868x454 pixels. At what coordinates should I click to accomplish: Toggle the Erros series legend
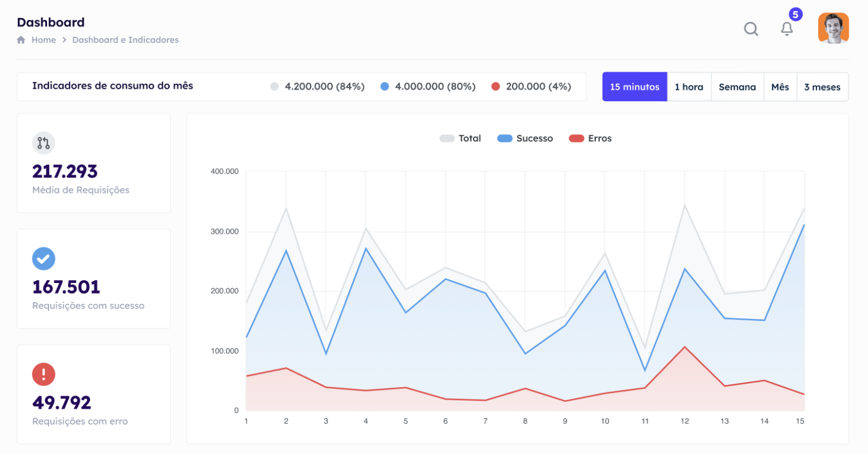[590, 138]
